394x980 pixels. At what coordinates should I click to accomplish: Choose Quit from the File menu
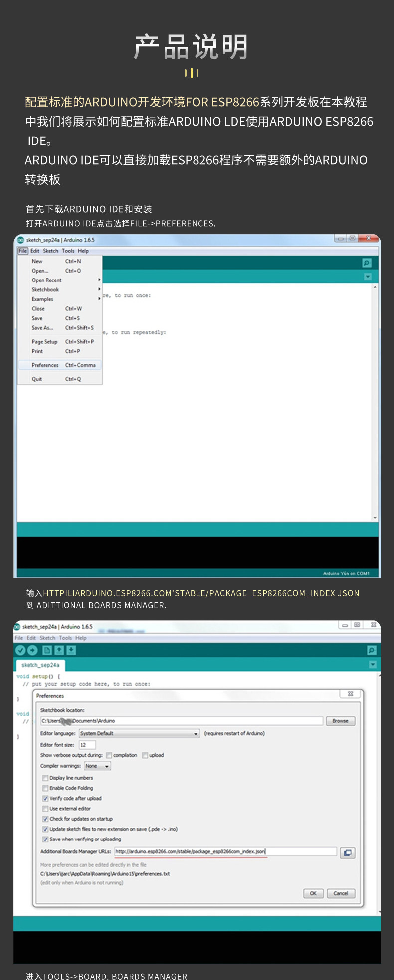tap(60, 379)
